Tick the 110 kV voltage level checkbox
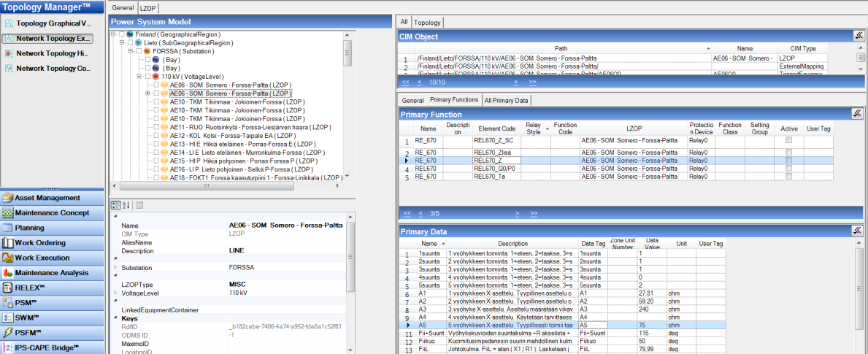The width and height of the screenshot is (868, 354). tap(147, 77)
